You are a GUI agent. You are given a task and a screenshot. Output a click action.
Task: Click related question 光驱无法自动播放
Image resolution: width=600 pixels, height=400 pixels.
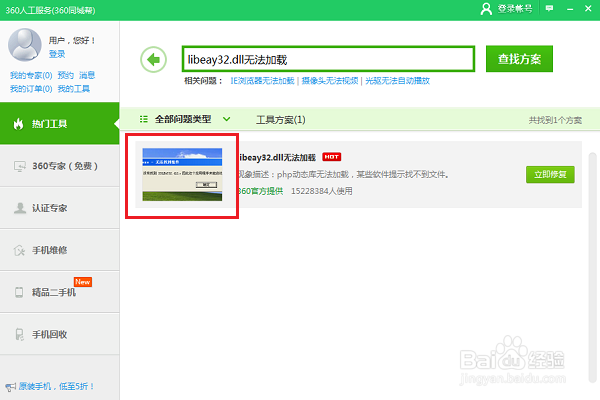[398, 81]
